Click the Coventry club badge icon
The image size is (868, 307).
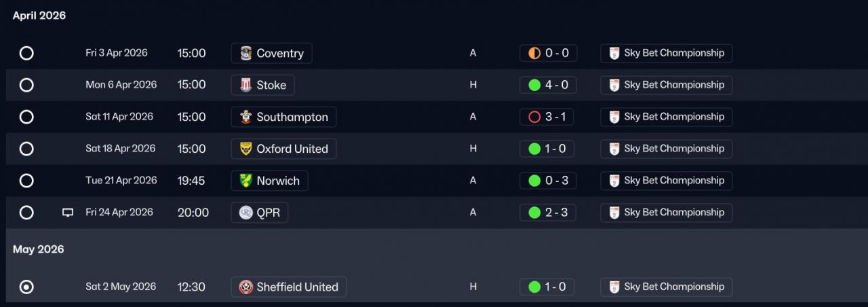point(245,53)
